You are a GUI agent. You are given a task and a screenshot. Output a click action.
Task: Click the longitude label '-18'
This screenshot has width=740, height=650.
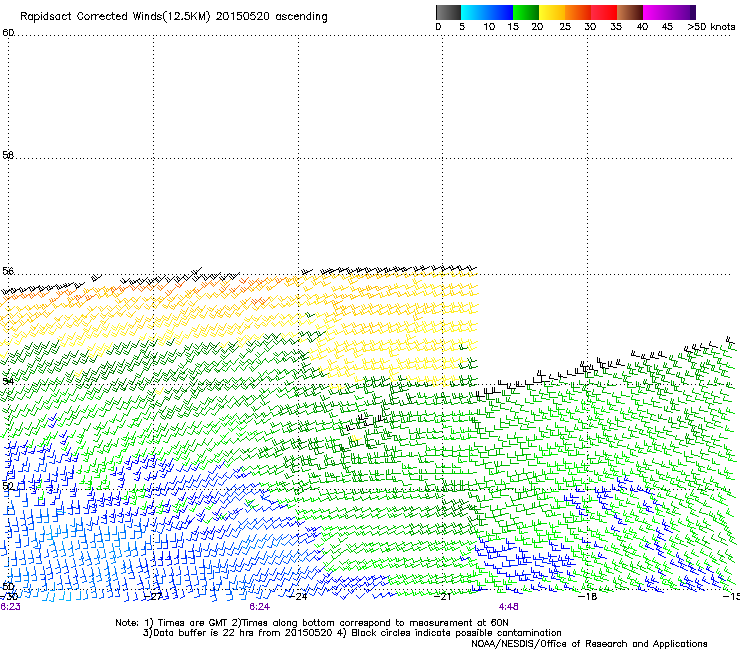(587, 596)
